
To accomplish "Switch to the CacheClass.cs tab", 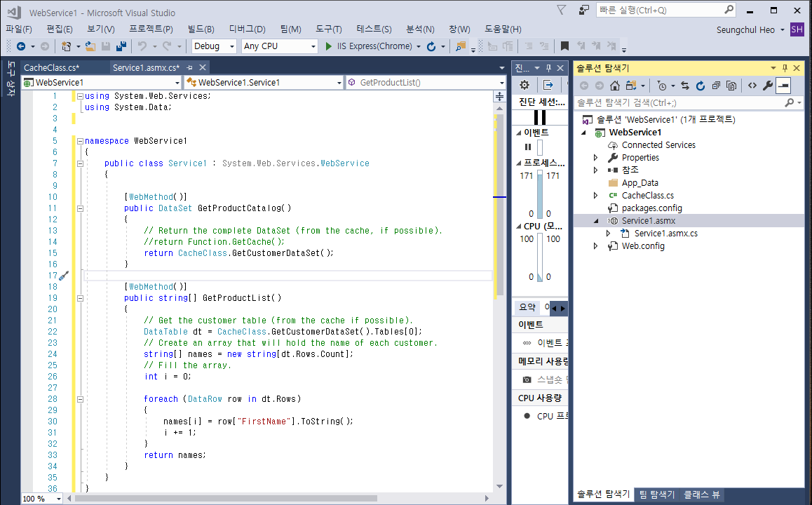I will tap(51, 67).
